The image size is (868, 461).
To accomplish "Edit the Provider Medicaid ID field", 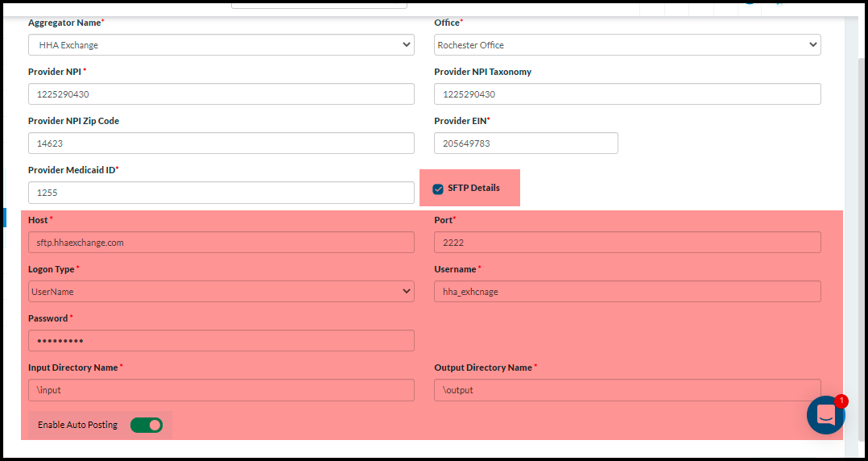I will point(221,193).
